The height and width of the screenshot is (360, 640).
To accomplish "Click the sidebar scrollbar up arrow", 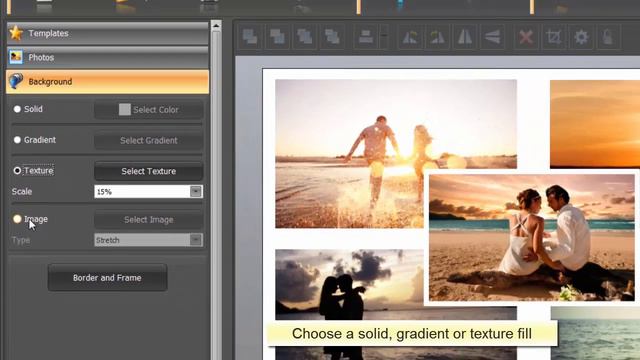I will 216,27.
